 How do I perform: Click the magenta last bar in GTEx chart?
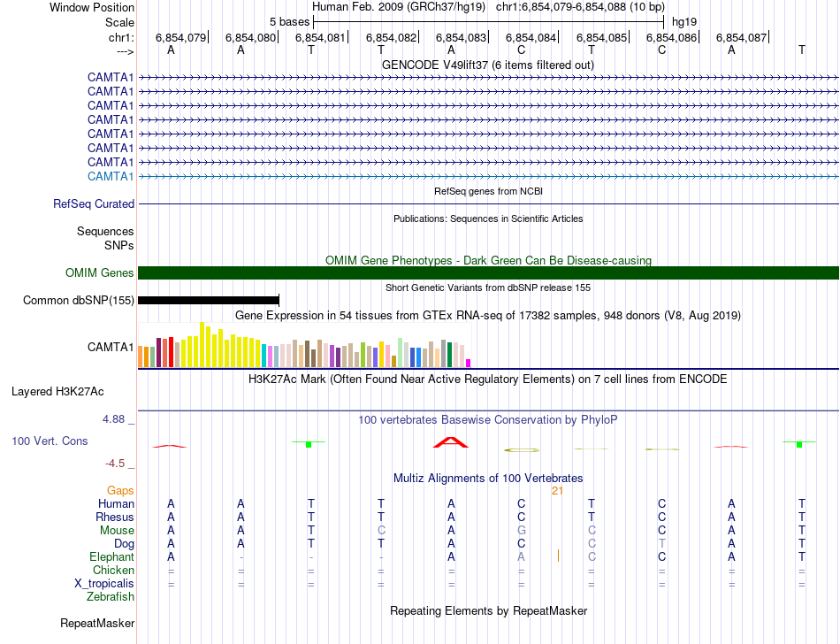click(469, 364)
